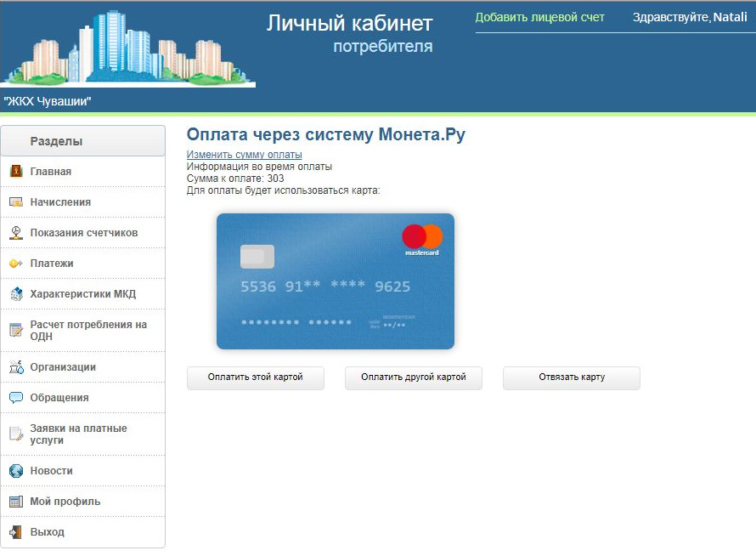Image resolution: width=756 pixels, height=556 pixels.
Task: Click the Платежи key icon
Action: pos(15,264)
